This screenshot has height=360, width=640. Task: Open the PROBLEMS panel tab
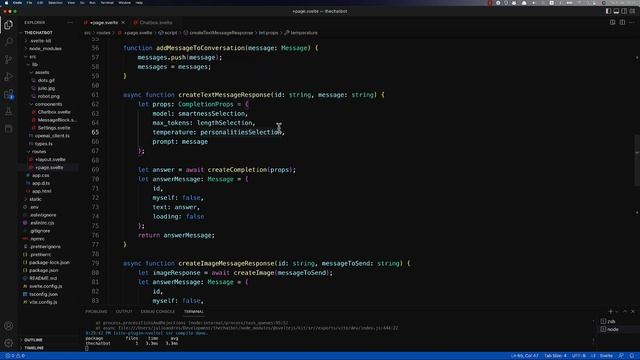(x=96, y=311)
